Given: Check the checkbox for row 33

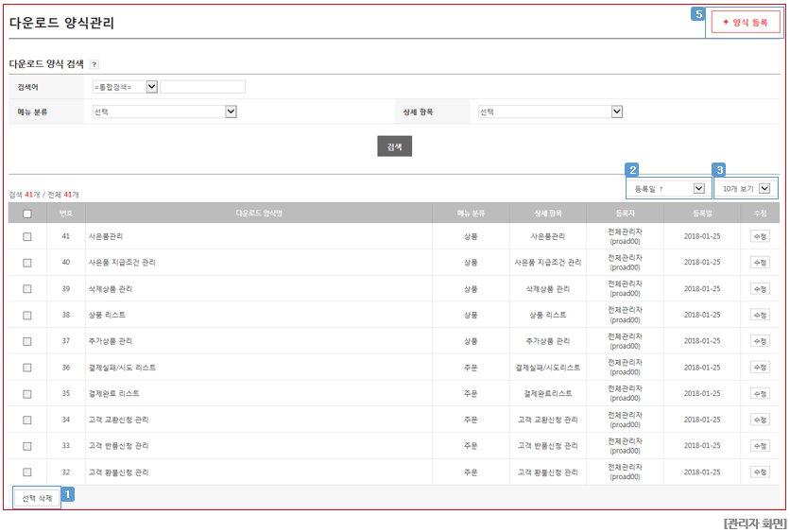Looking at the screenshot, I should (27, 446).
